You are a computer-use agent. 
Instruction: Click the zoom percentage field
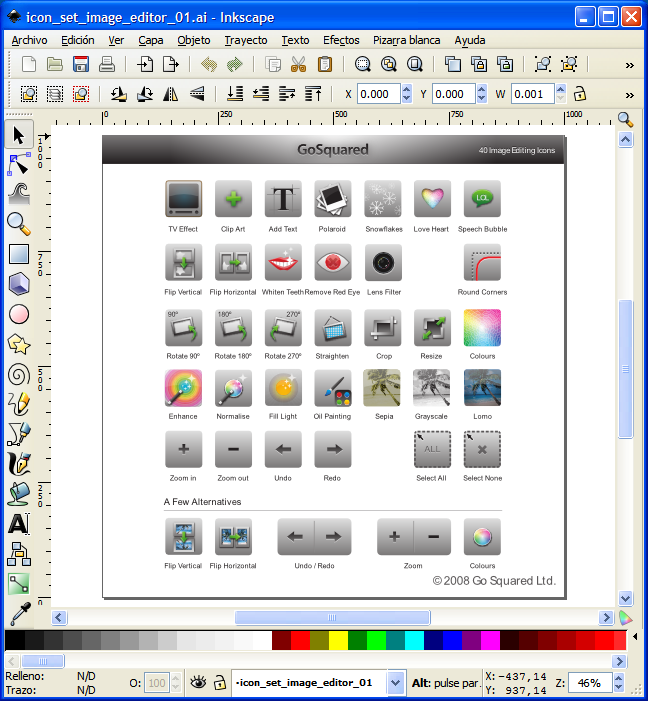click(x=589, y=683)
